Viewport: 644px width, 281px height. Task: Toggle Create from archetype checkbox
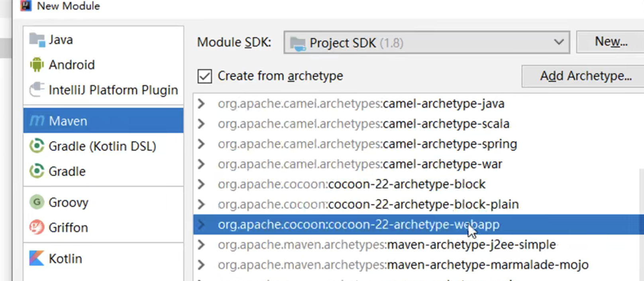(x=204, y=76)
